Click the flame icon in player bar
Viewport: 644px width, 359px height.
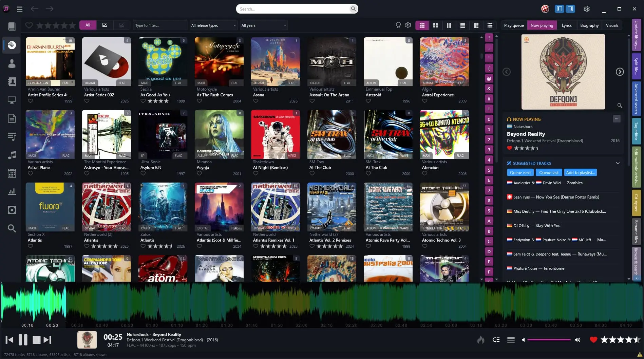[481, 340]
